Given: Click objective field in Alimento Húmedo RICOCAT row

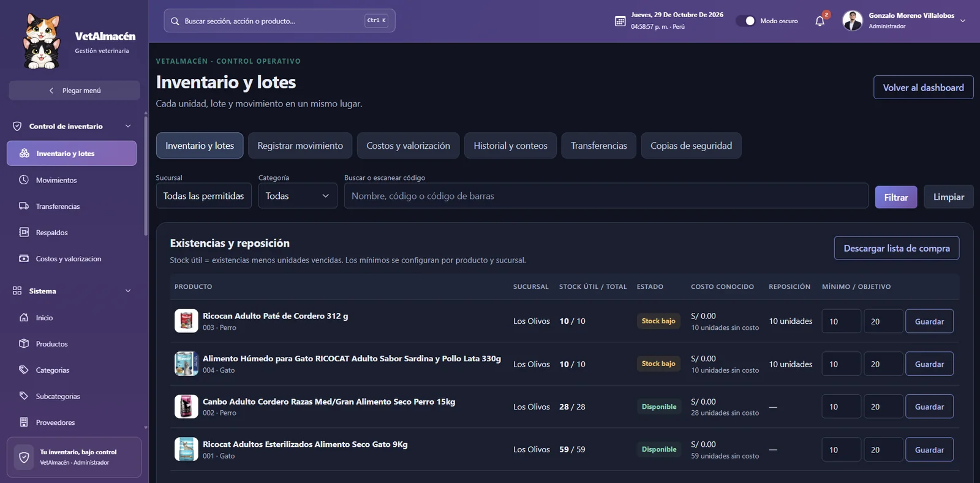Looking at the screenshot, I should (x=883, y=364).
